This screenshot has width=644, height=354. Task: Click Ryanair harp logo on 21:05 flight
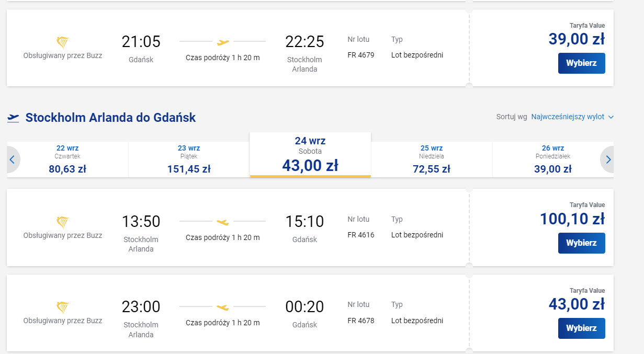tap(63, 42)
